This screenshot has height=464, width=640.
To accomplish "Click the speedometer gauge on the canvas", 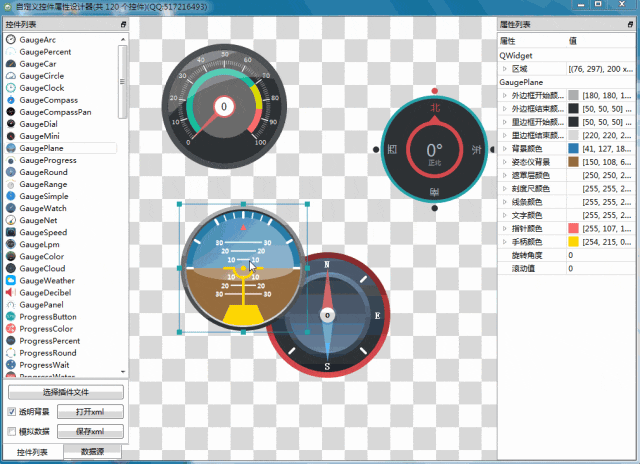I will [x=224, y=107].
